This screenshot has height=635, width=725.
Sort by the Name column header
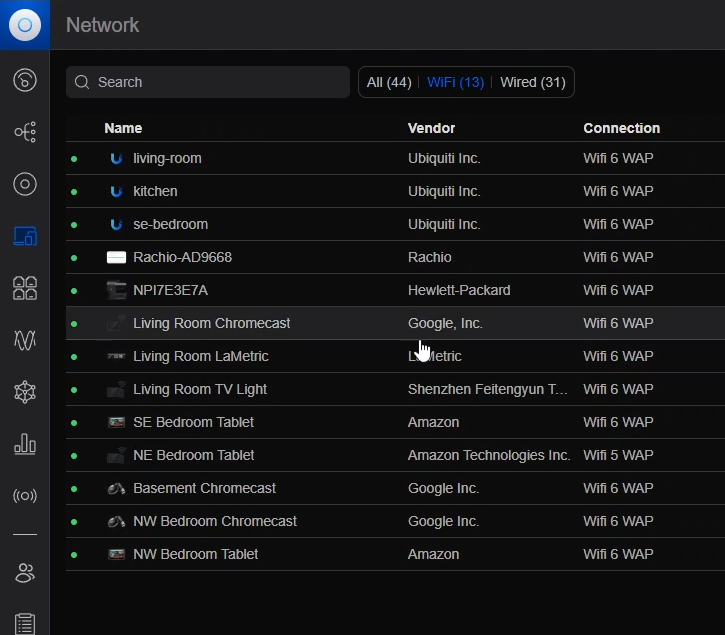pyautogui.click(x=123, y=128)
